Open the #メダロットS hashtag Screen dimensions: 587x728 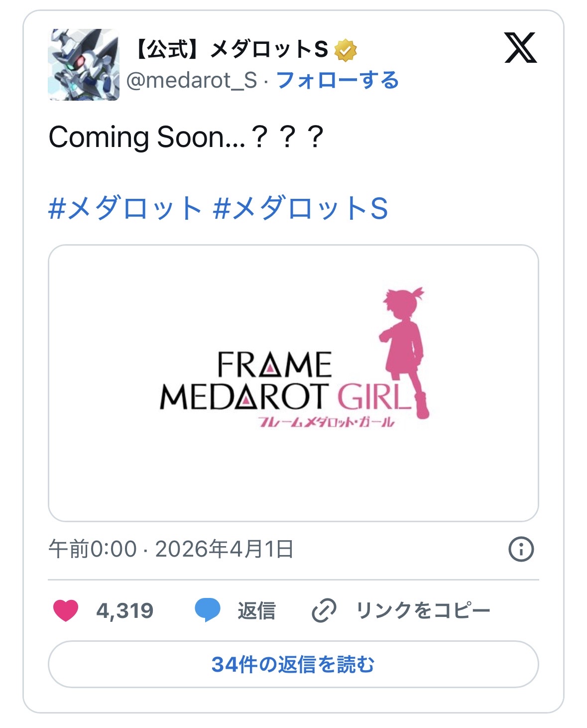tap(300, 208)
